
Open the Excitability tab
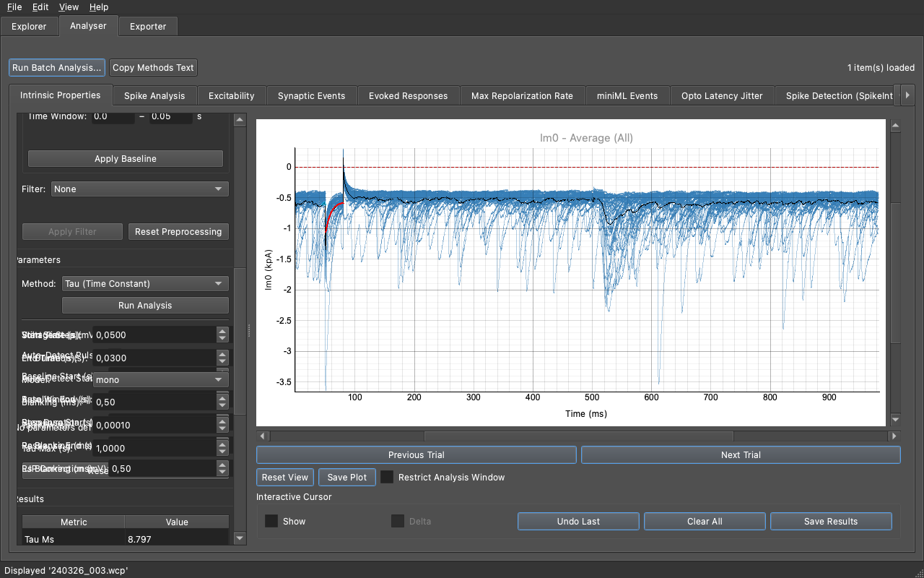232,95
